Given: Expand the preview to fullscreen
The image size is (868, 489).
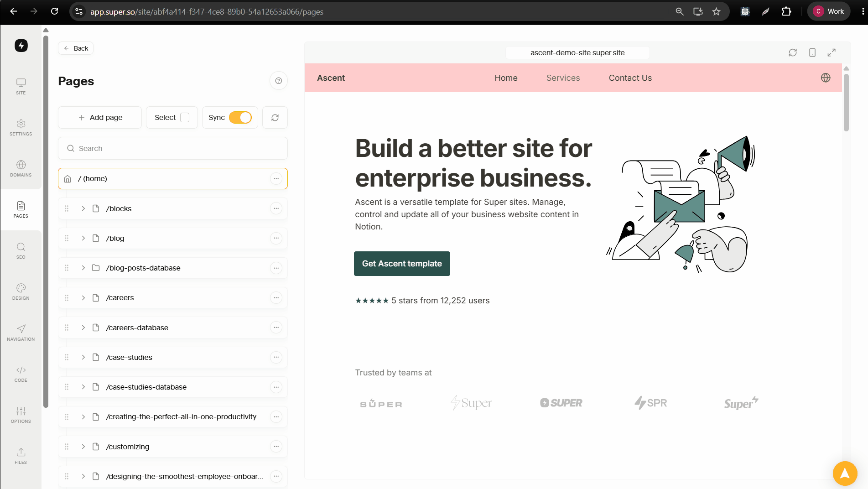Looking at the screenshot, I should pos(832,52).
